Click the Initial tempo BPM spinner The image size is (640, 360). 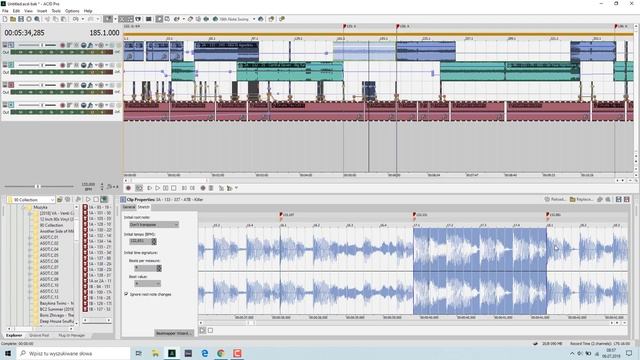[x=154, y=242]
